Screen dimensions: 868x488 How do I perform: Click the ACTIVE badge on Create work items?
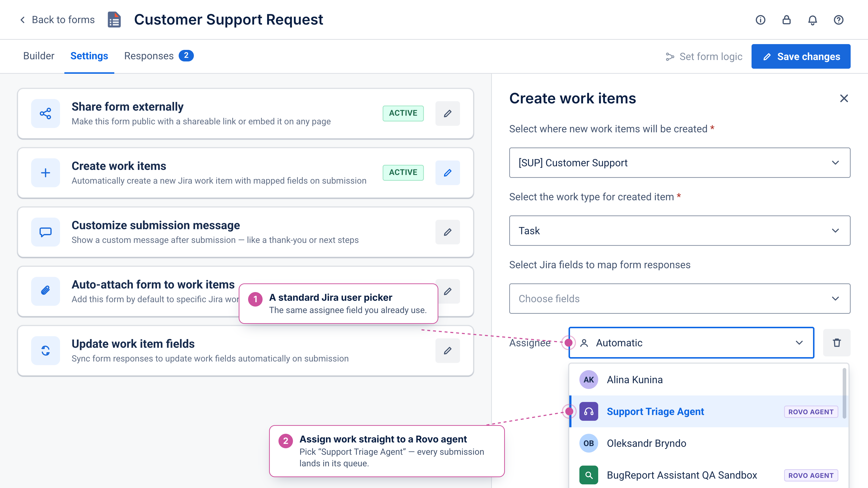tap(403, 173)
